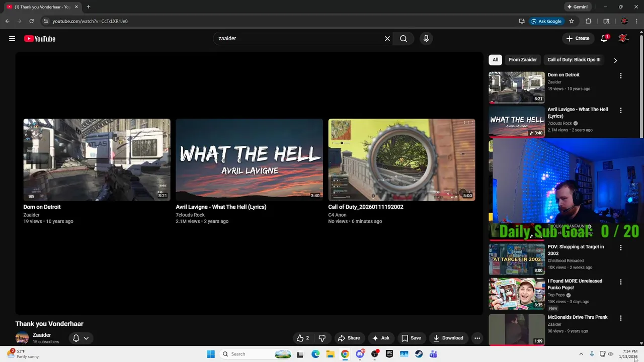Open options for POV Shopping at Target video
The image size is (644, 362).
(620, 247)
